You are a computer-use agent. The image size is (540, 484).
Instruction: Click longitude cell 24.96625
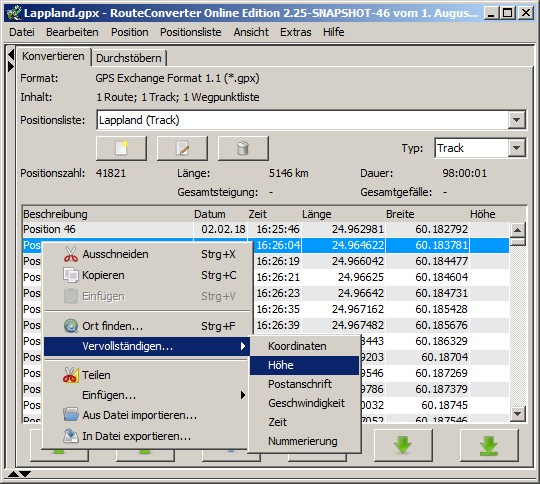coord(343,277)
